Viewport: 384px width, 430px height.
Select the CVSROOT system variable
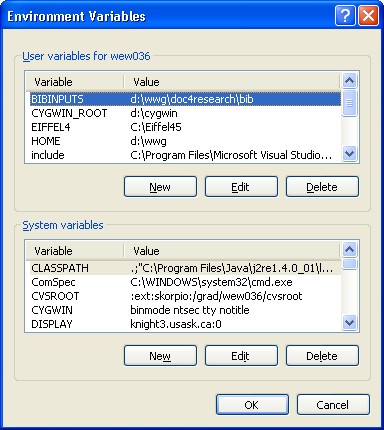[x=185, y=296]
